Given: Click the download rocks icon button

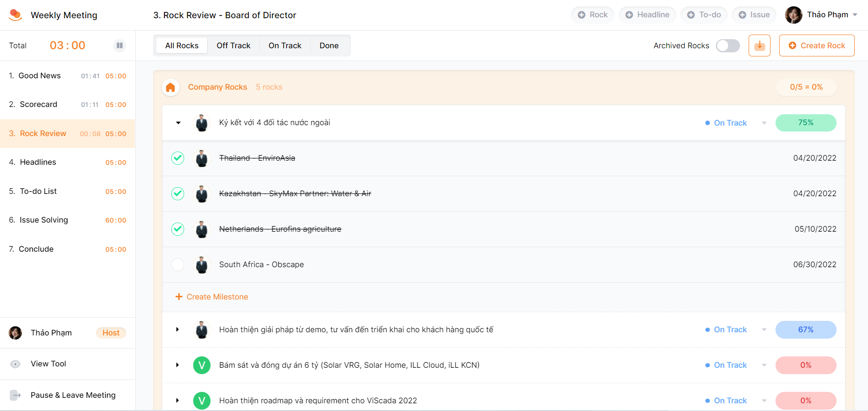Looking at the screenshot, I should click(759, 46).
